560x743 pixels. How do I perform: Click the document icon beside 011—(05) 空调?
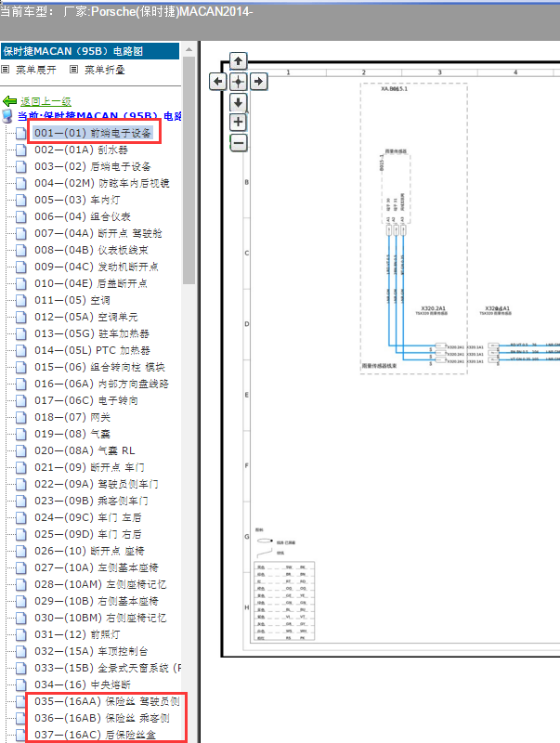(x=20, y=300)
